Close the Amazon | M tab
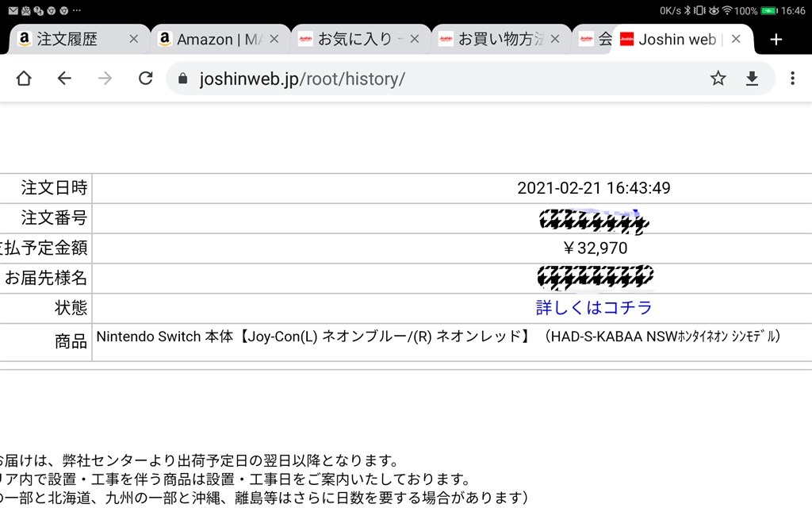This screenshot has height=508, width=812. [274, 39]
